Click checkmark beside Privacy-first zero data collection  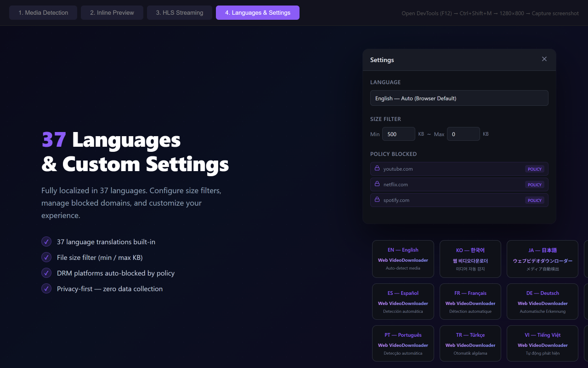click(46, 288)
